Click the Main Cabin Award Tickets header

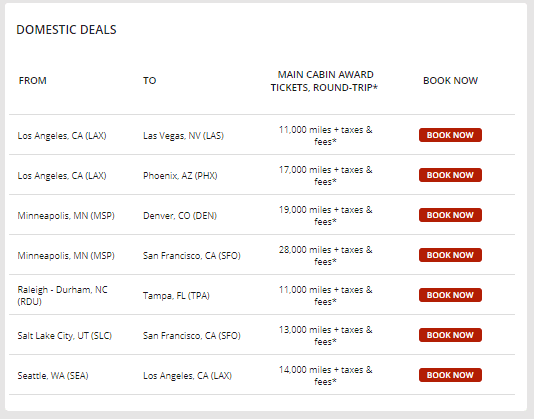coord(325,81)
